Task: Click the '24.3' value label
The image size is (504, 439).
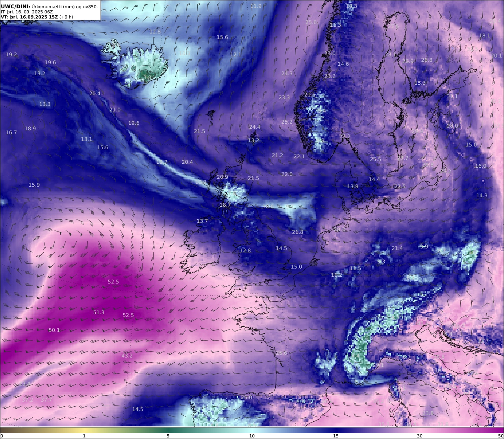Action: (287, 74)
